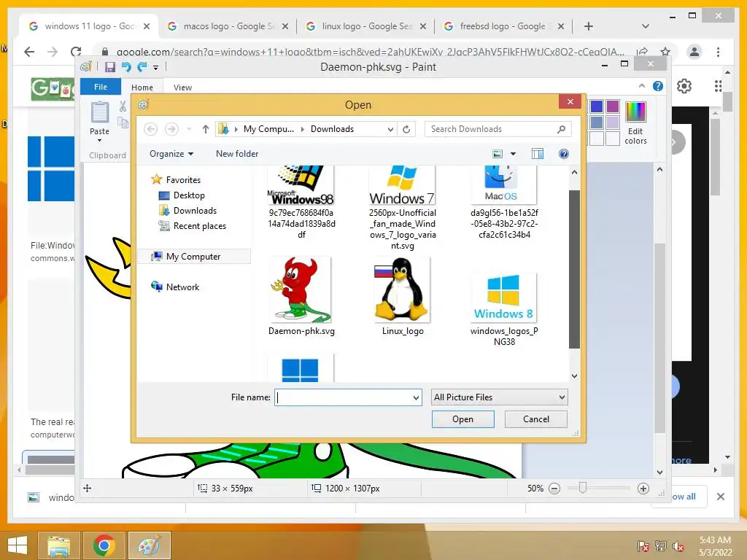Click the Paste clipboard icon in Paint
This screenshot has height=560, width=747.
[x=99, y=112]
